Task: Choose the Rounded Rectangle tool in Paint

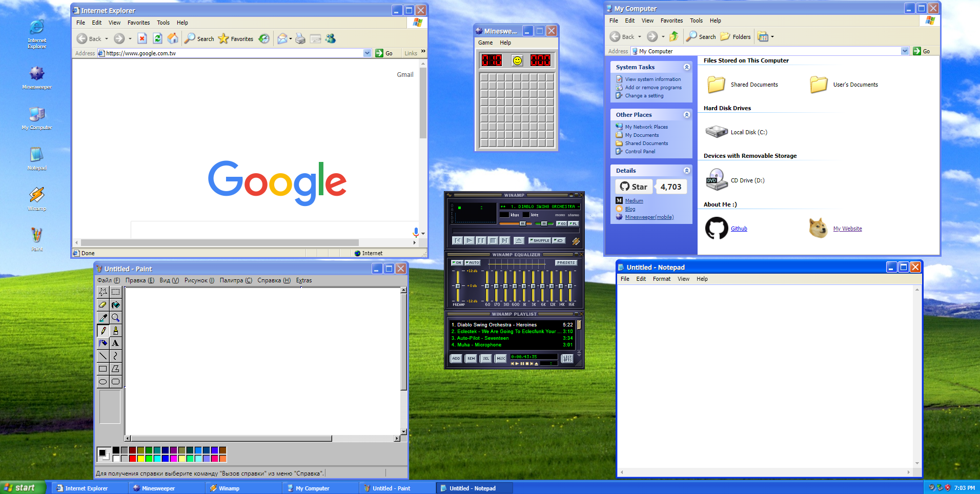Action: pyautogui.click(x=116, y=382)
